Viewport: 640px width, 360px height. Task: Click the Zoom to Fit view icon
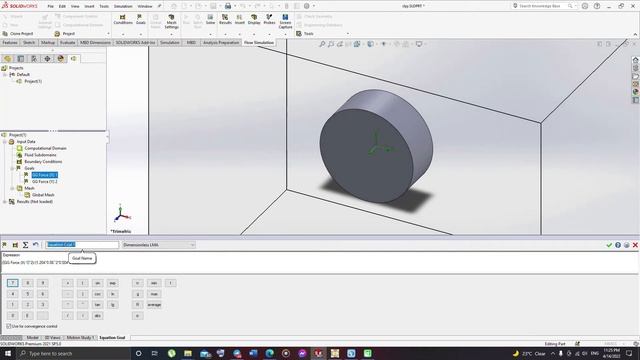point(322,44)
